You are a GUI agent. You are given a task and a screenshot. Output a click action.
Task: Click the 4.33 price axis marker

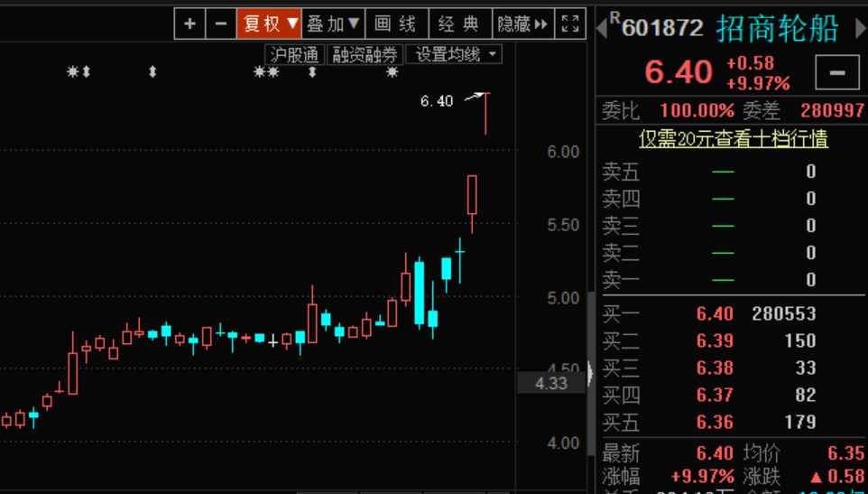coord(551,383)
